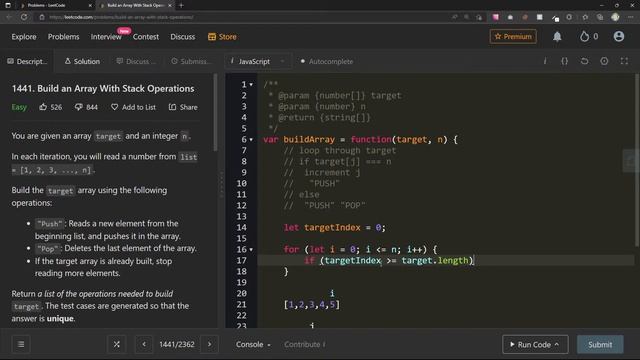Click the 'let targetIndex = 0;' line
The image size is (640, 360).
[x=335, y=227]
